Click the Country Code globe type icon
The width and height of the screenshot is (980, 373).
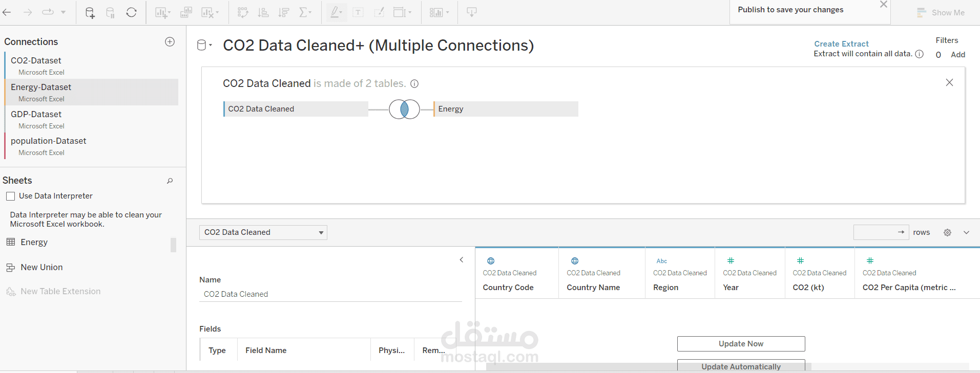click(491, 261)
